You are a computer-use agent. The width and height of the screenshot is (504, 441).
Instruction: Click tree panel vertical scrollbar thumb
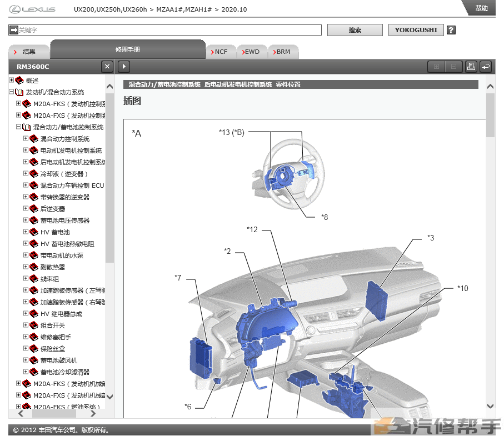click(109, 178)
